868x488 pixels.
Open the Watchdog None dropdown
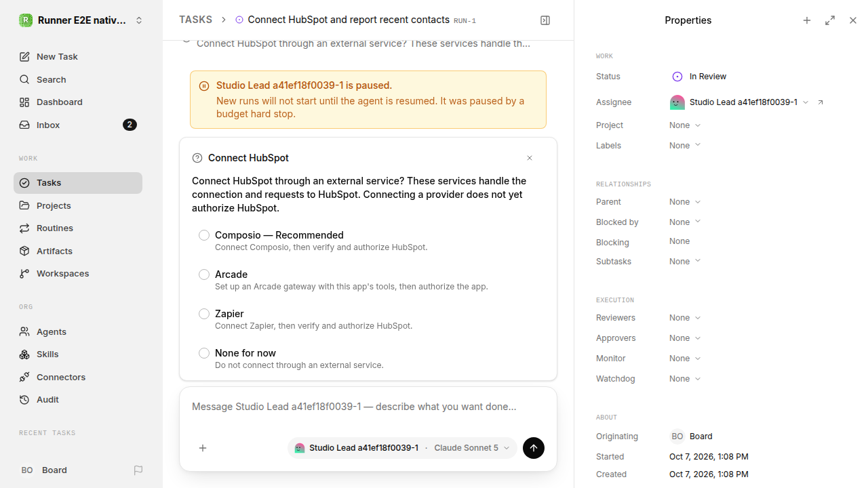pyautogui.click(x=685, y=379)
